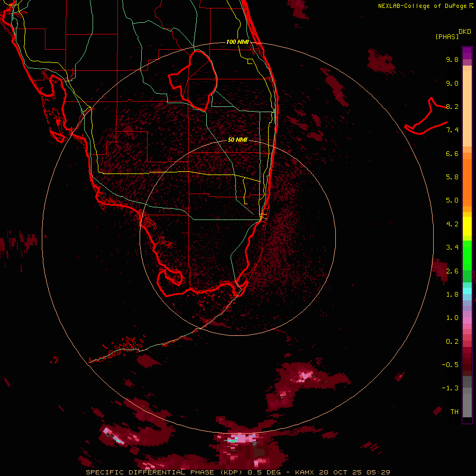This screenshot has height=476, width=476.
Task: Pick the cyan segment of the color bar
Action: click(x=467, y=291)
